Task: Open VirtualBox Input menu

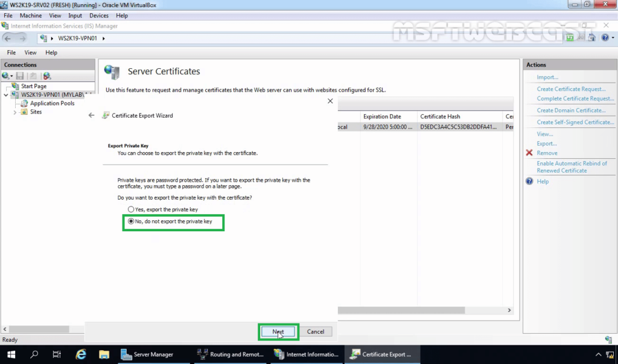Action: pos(75,15)
